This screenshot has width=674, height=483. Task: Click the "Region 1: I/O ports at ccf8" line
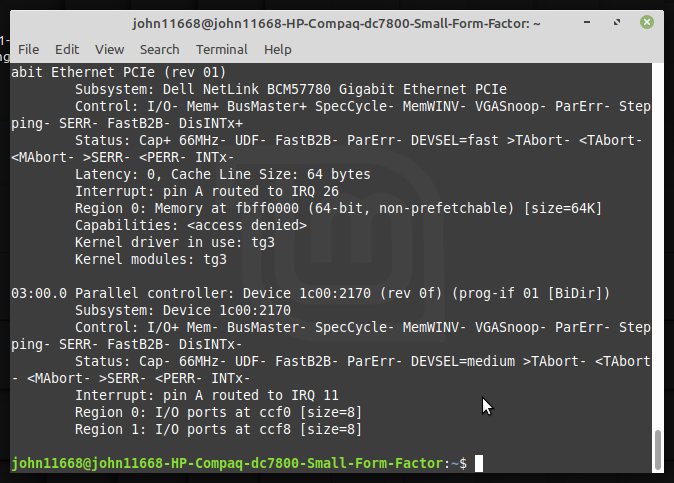218,429
